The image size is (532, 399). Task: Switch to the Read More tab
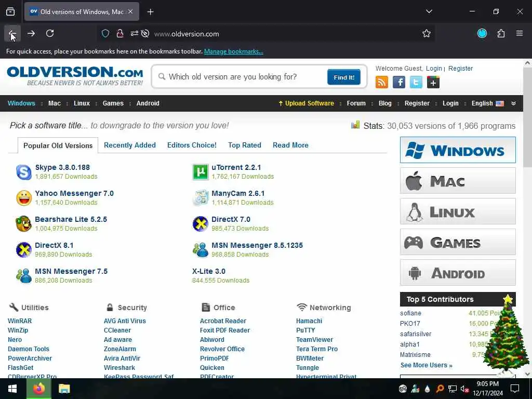290,145
